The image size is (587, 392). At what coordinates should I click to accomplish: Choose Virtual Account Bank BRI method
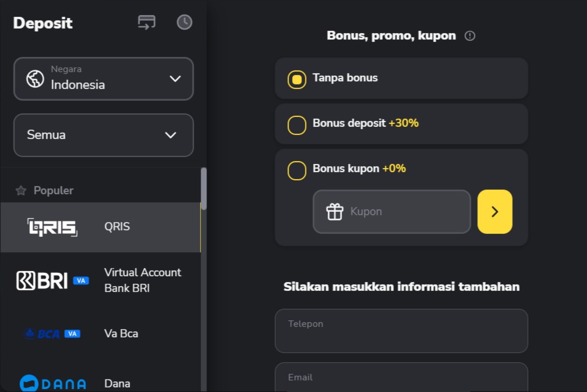[x=142, y=280]
